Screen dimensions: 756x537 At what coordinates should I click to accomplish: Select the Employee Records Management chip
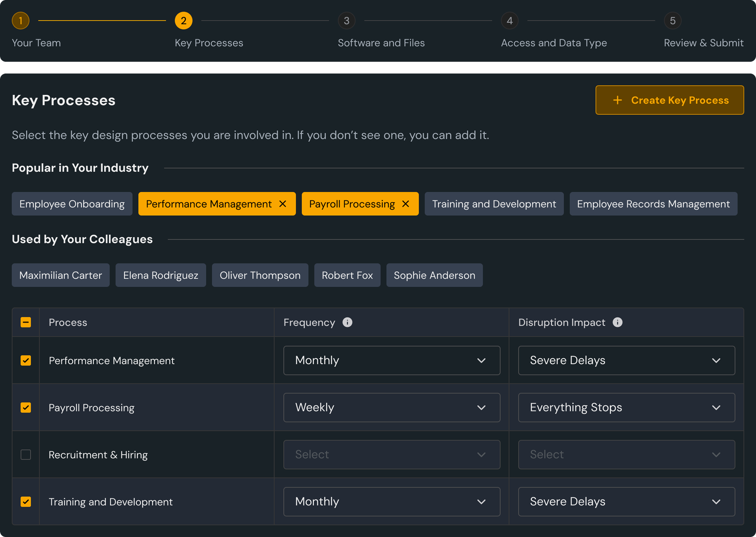(x=653, y=204)
